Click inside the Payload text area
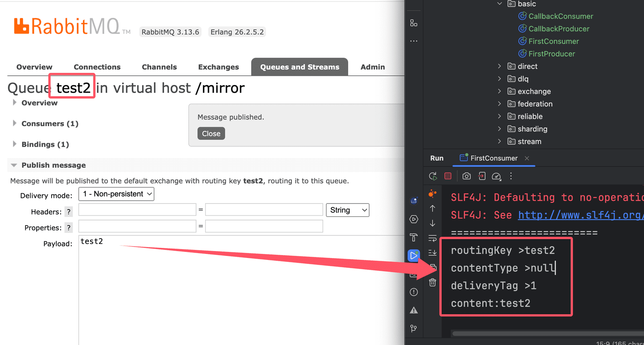This screenshot has width=644, height=345. tap(241, 290)
